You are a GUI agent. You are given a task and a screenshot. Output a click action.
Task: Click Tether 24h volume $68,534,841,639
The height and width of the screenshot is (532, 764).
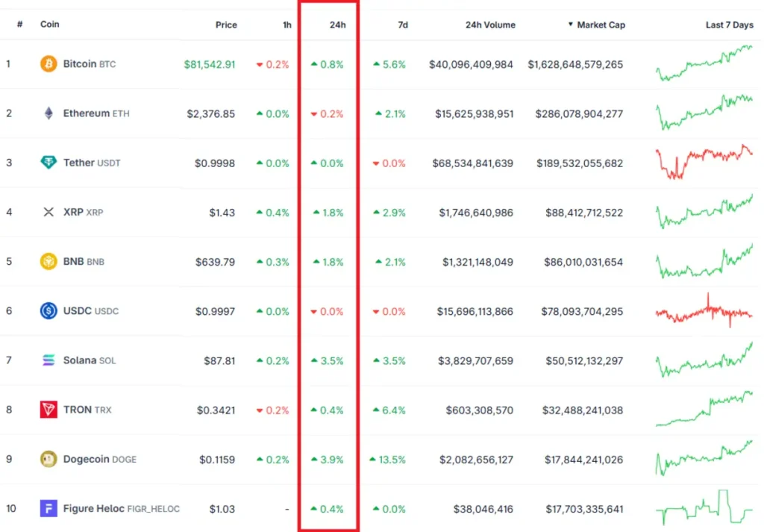[472, 163]
